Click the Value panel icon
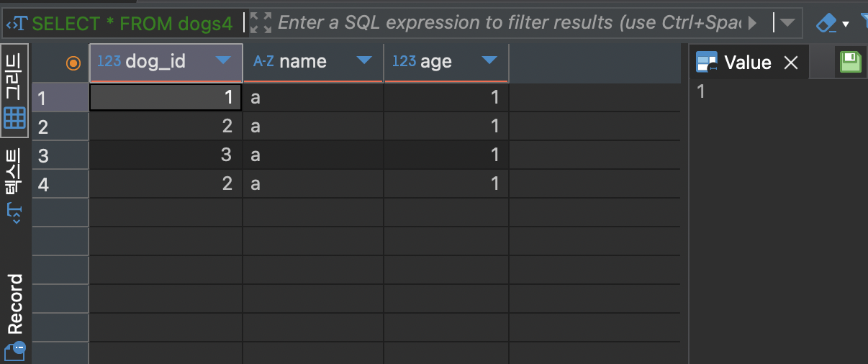Viewport: 868px width, 364px height. point(707,63)
